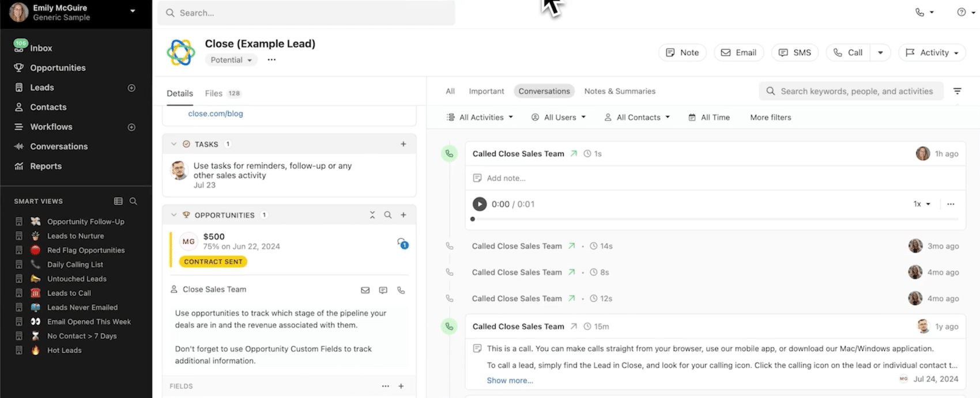This screenshot has height=398, width=980.
Task: Switch to the Files tab
Action: pos(223,93)
